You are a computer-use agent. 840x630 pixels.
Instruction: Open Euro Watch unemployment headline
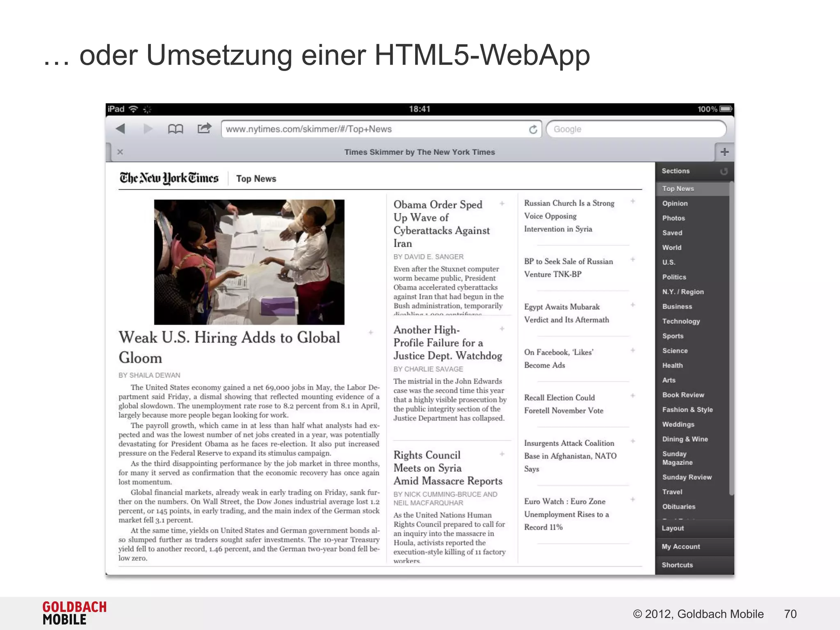(x=566, y=514)
